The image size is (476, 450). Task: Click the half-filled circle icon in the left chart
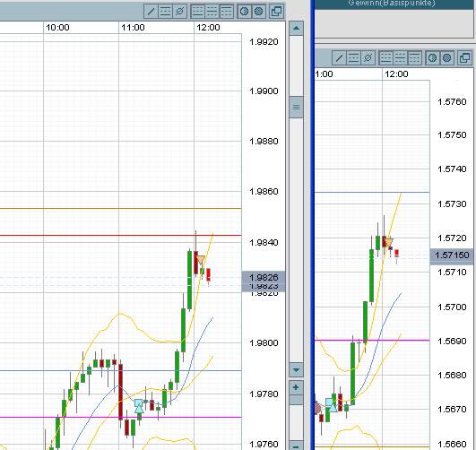pos(245,12)
